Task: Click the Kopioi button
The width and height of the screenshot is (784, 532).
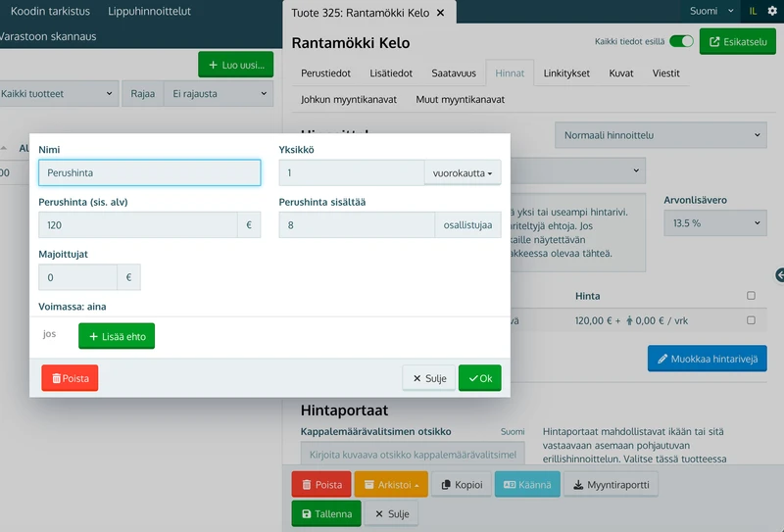Action: click(462, 485)
